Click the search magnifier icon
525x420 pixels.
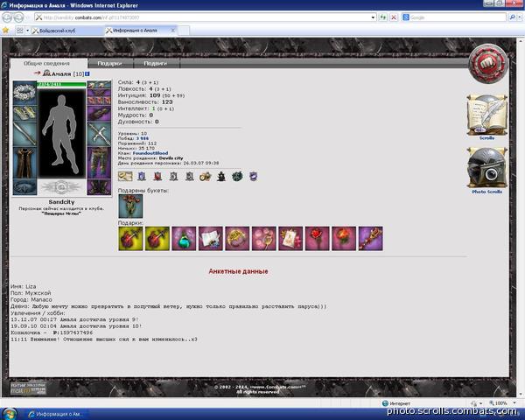coord(512,17)
